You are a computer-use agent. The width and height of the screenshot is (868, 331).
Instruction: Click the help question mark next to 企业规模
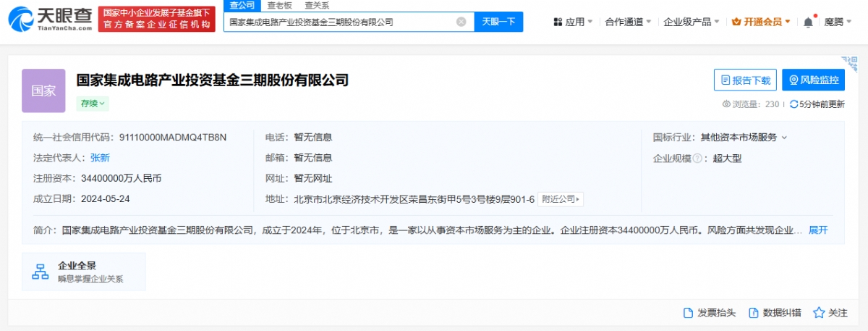697,159
